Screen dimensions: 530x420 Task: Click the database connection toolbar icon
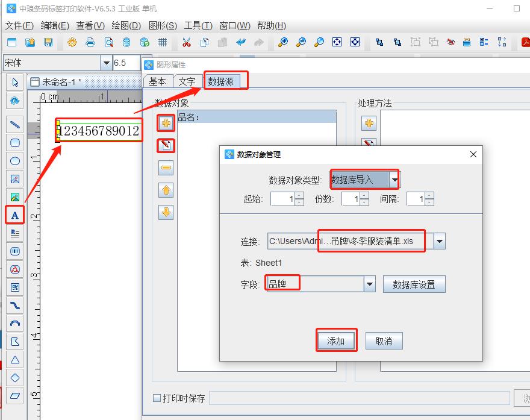click(126, 43)
